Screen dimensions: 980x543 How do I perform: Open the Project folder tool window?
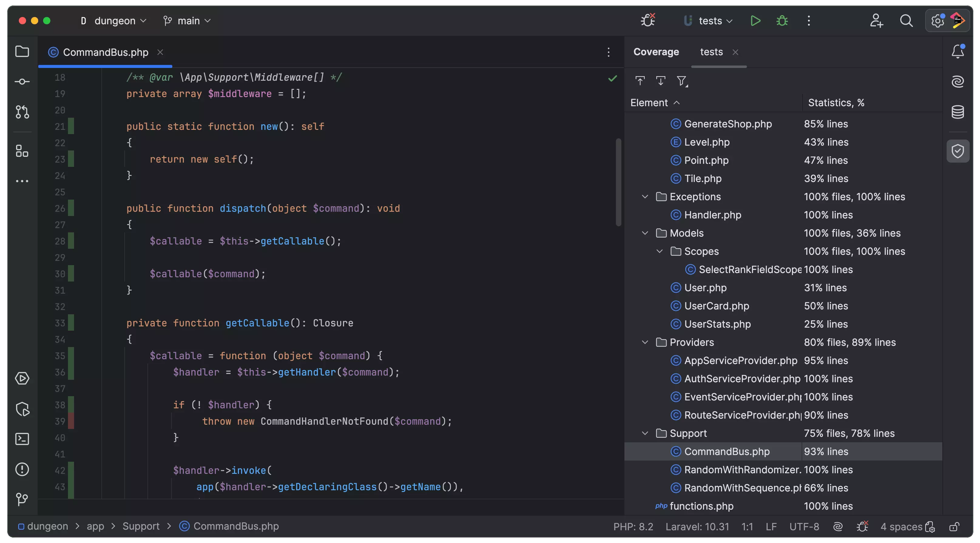pos(22,51)
